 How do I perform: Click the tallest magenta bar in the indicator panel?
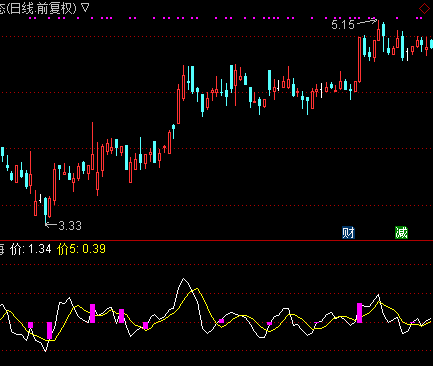point(360,313)
